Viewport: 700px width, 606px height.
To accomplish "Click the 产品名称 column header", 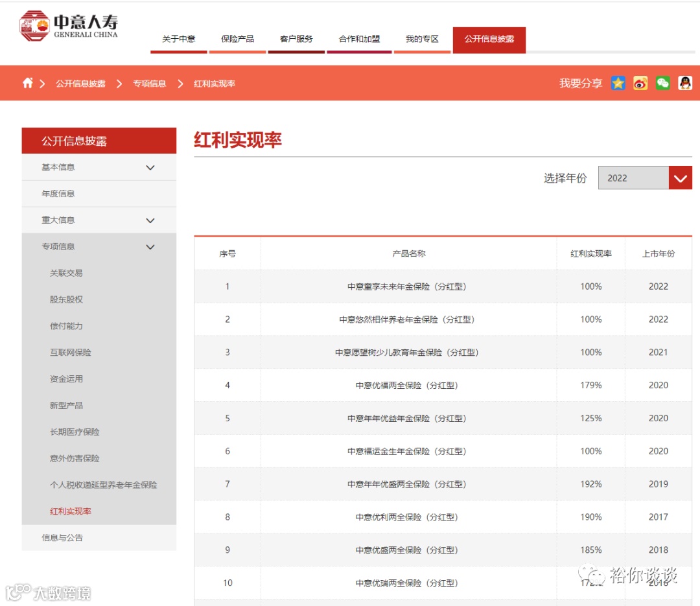I will tap(408, 253).
